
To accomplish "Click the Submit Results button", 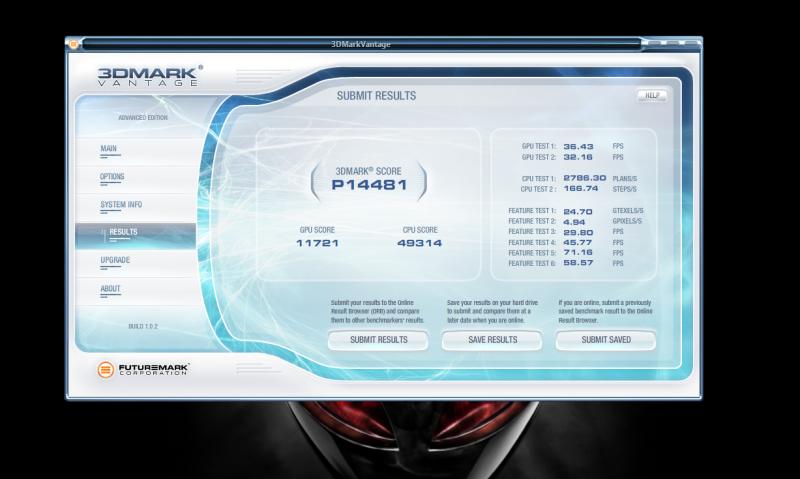I will pos(378,340).
